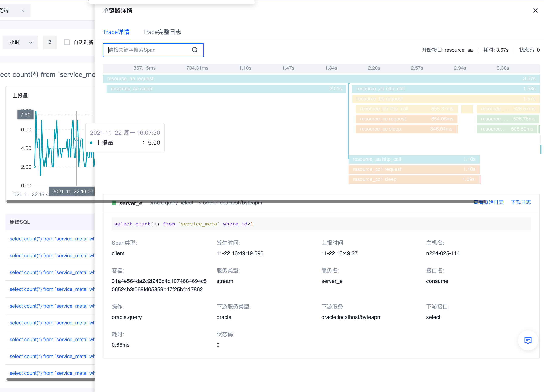Click the search magnifier icon in Span search
The height and width of the screenshot is (392, 544).
click(195, 50)
